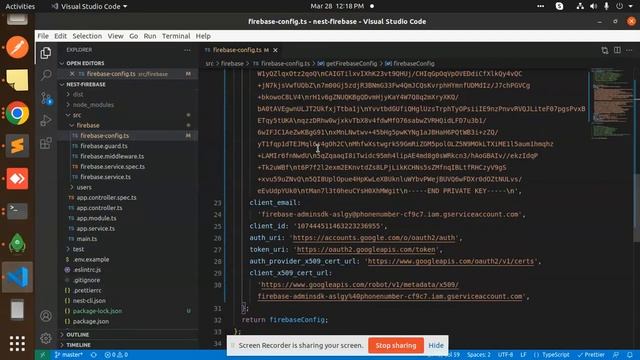Open the Source Control view
This screenshot has width=640, height=360.
(x=46, y=98)
